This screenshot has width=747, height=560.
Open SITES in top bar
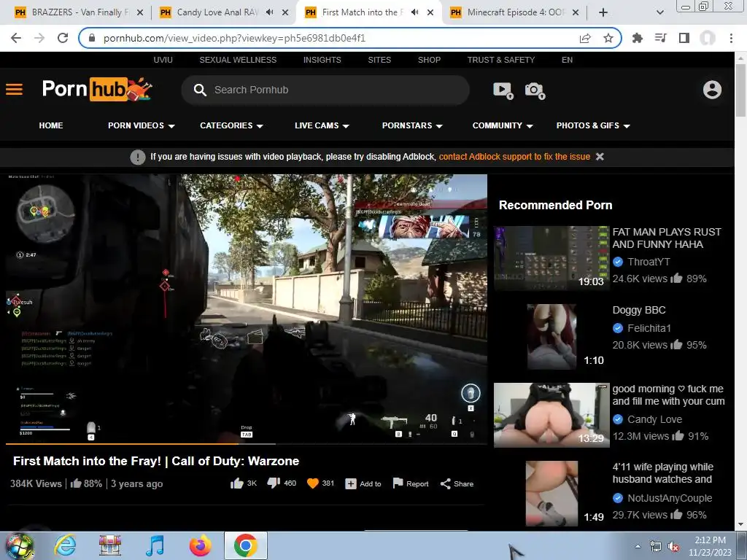(x=379, y=60)
